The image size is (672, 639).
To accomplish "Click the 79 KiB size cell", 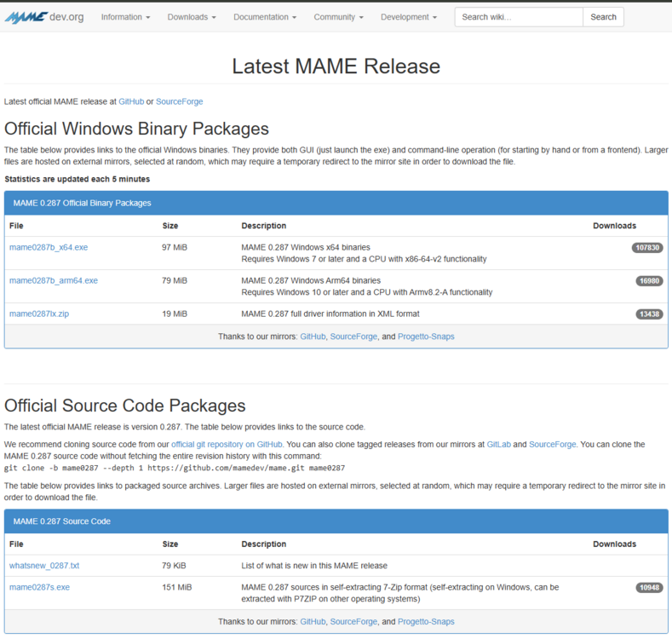I will [x=174, y=566].
